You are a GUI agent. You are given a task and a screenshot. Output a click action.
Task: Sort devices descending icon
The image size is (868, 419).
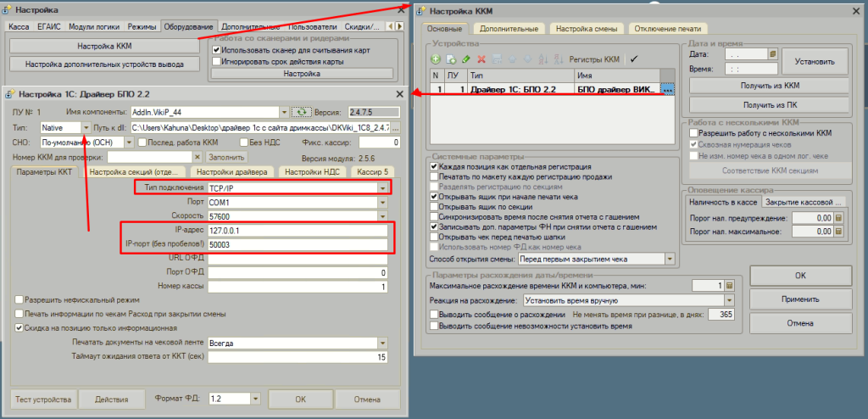pyautogui.click(x=558, y=59)
